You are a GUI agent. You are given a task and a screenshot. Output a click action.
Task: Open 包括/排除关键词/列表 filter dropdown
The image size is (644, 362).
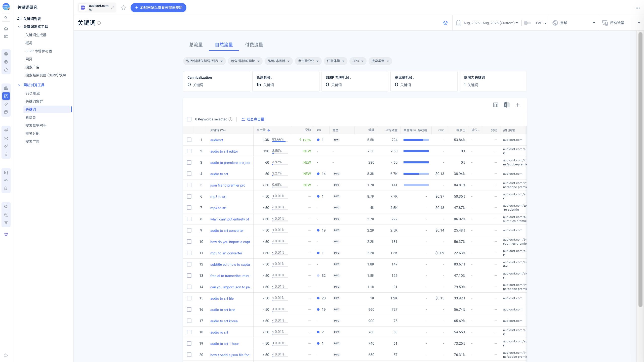click(x=204, y=61)
